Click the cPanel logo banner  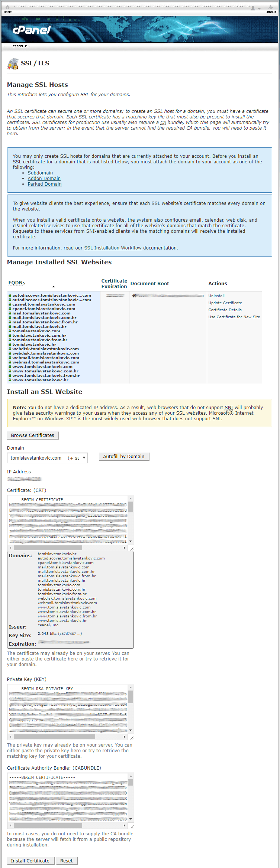(x=32, y=30)
